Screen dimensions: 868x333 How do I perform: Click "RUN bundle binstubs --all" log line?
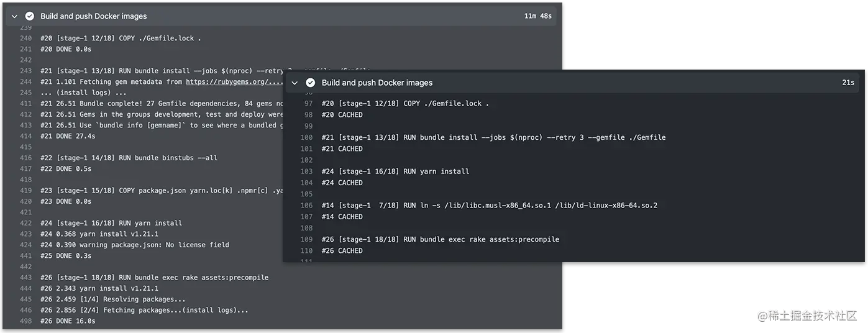[x=129, y=158]
